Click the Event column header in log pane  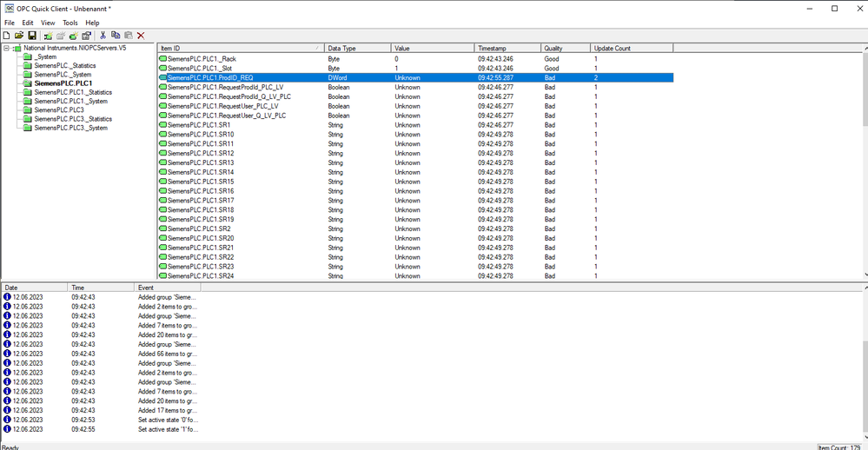click(168, 288)
